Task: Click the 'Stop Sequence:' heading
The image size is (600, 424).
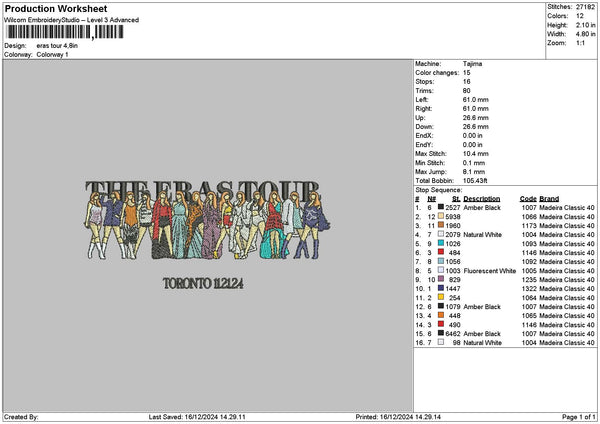Action: 439,190
